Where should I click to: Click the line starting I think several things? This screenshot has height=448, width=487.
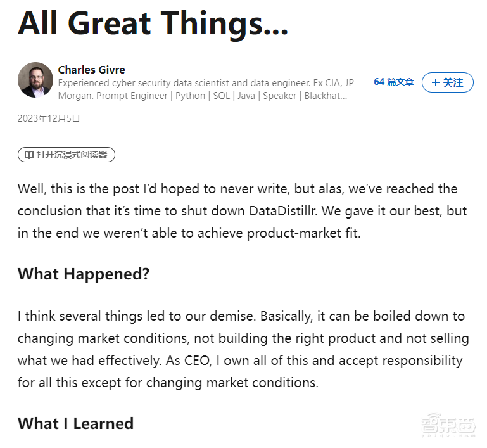241,316
